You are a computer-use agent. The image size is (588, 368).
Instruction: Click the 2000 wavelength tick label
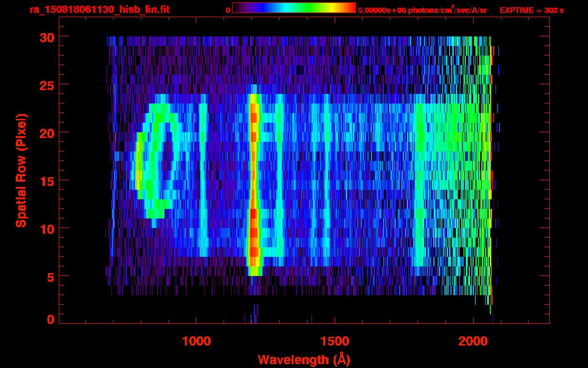point(473,341)
